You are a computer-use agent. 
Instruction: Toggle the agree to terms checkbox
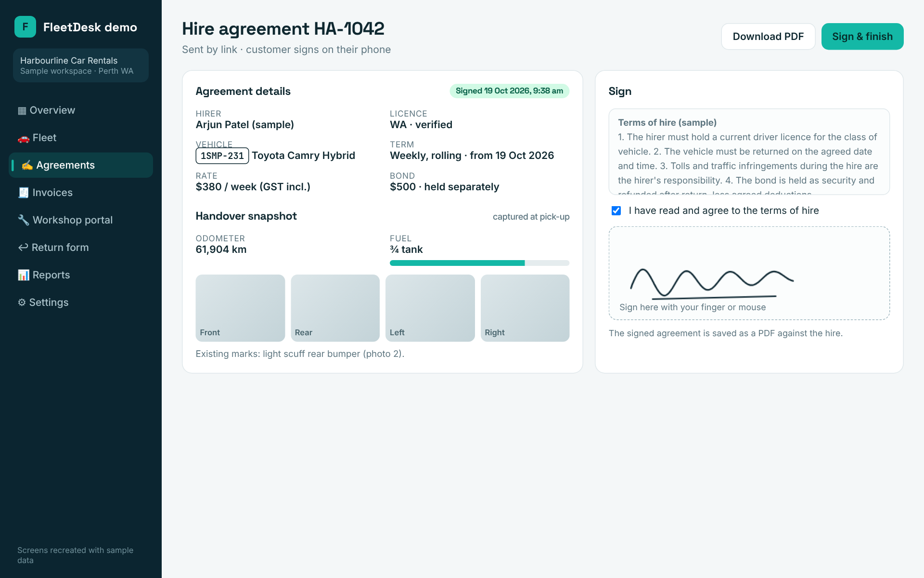pos(616,210)
